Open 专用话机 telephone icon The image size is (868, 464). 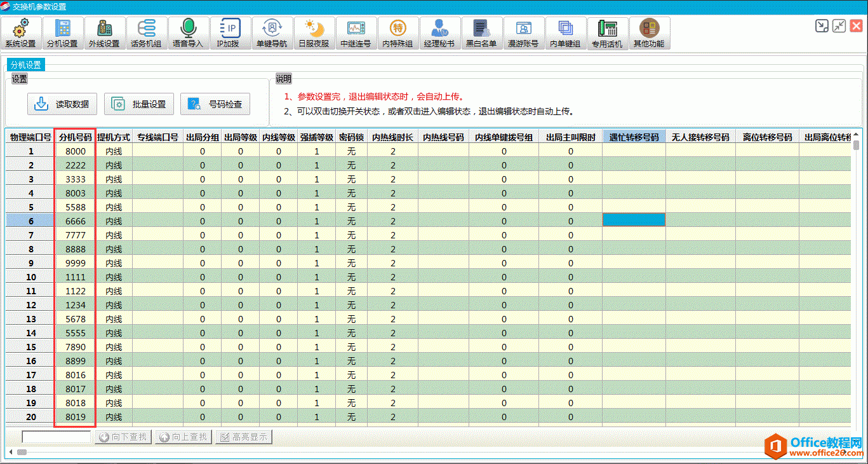(608, 33)
